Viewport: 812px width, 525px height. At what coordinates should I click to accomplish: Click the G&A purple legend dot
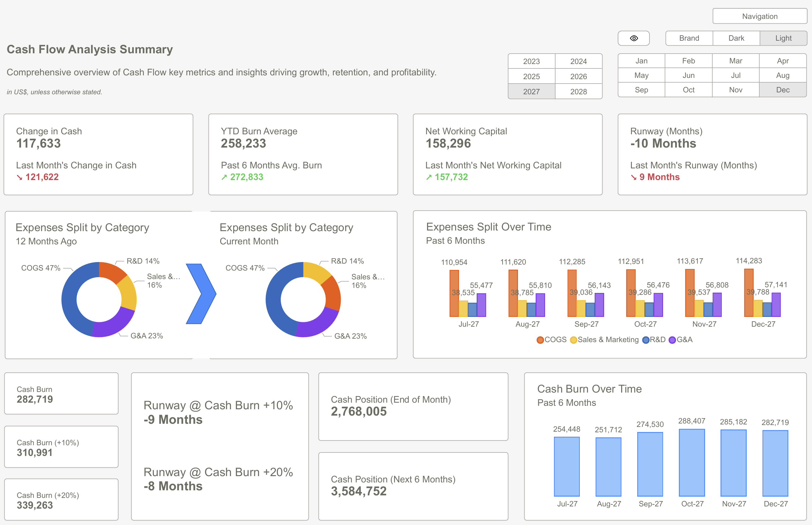672,340
